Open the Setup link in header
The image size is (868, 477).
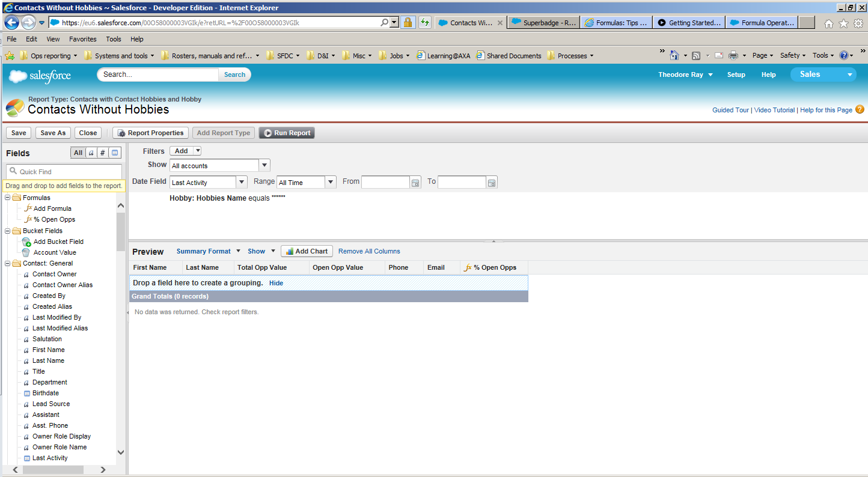(x=736, y=74)
